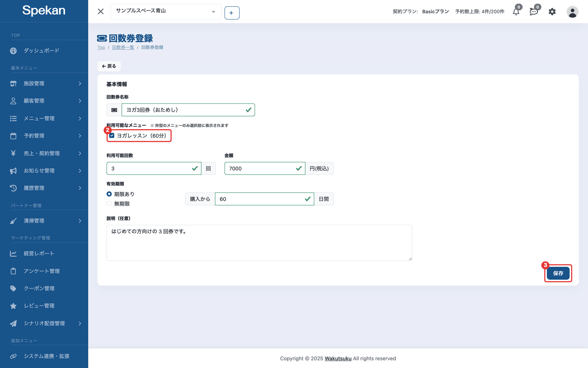Click the 保存 save button
This screenshot has width=588, height=368.
(558, 273)
